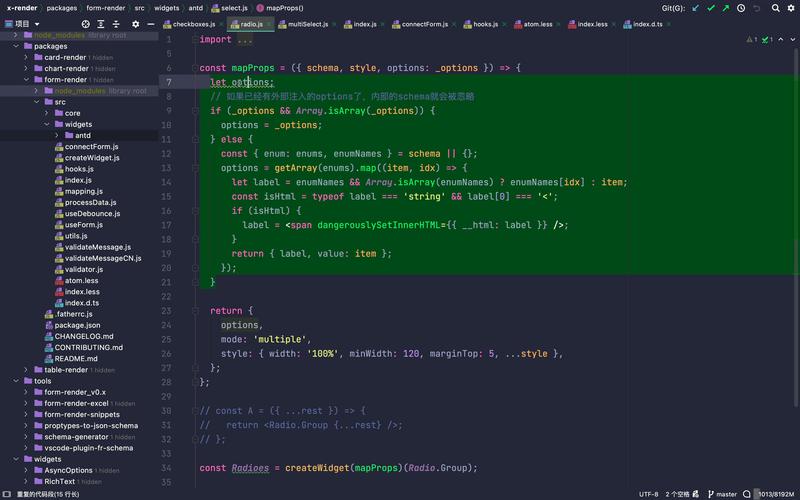
Task: Click select.js breadcrumb
Action: click(x=230, y=8)
